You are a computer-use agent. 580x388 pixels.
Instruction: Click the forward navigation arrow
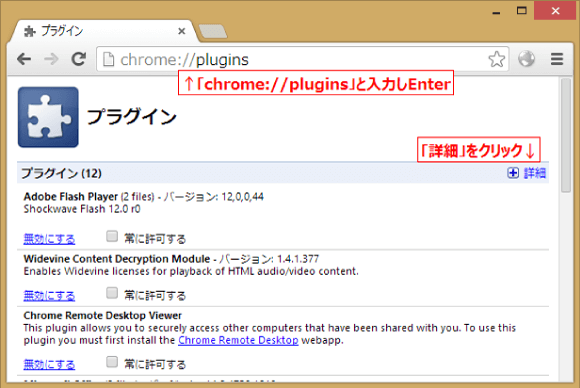(51, 59)
